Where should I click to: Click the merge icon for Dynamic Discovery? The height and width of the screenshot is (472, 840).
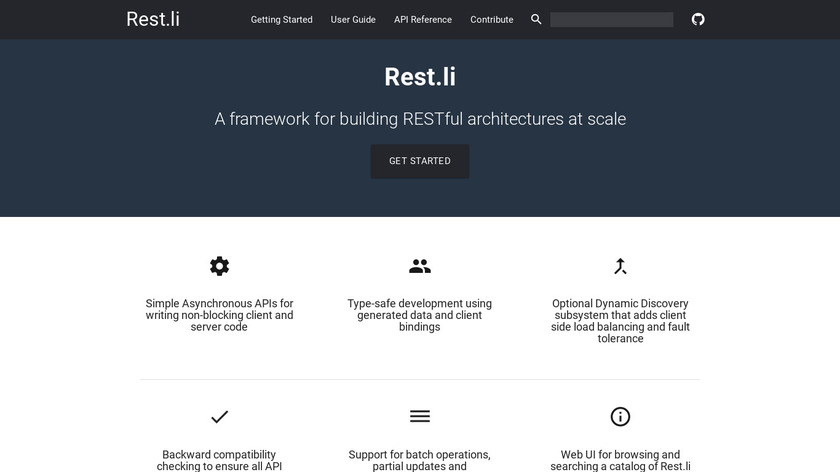point(620,266)
